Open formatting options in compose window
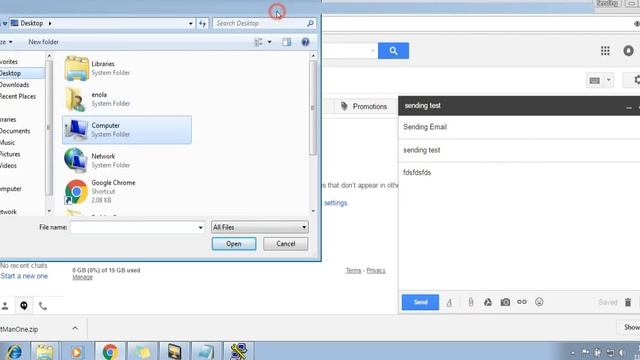Viewport: 640px width, 360px height. coord(449,302)
